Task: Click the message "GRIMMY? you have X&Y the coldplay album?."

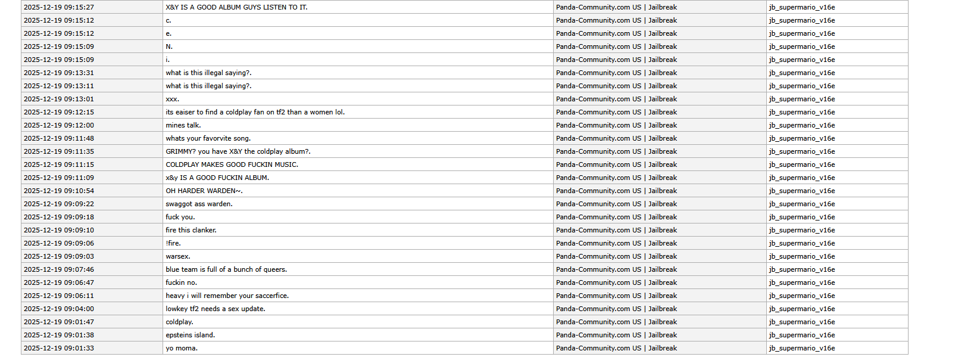Action: [238, 151]
